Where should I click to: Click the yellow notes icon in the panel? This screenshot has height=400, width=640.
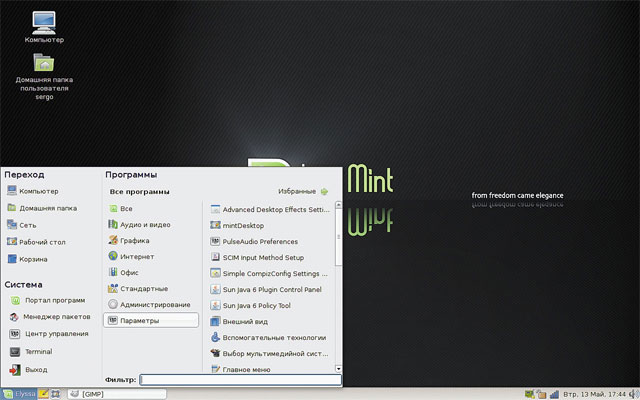(x=44, y=394)
